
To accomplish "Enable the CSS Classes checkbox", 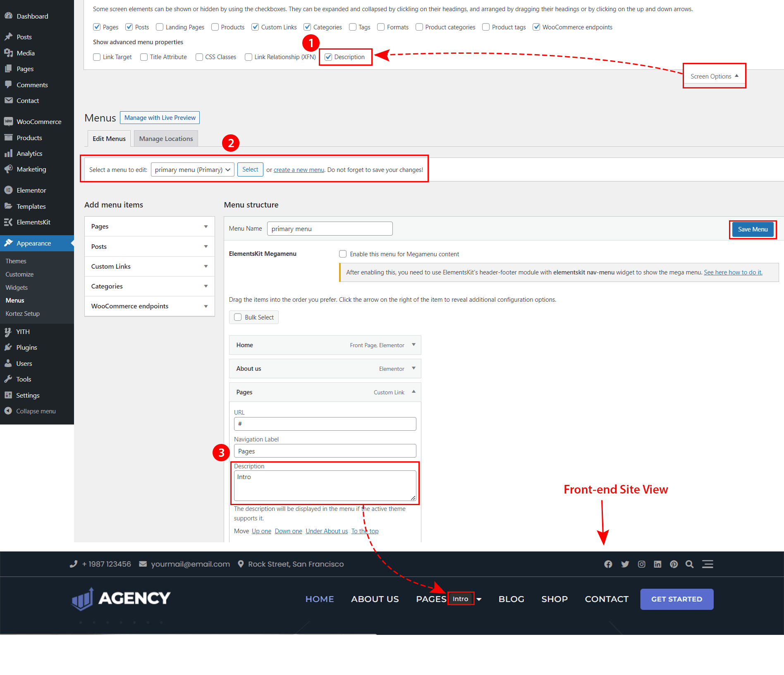I will click(x=199, y=57).
